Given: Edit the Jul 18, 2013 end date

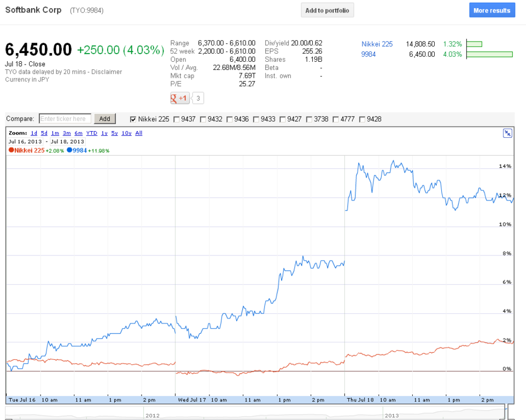Looking at the screenshot, I should coord(67,142).
